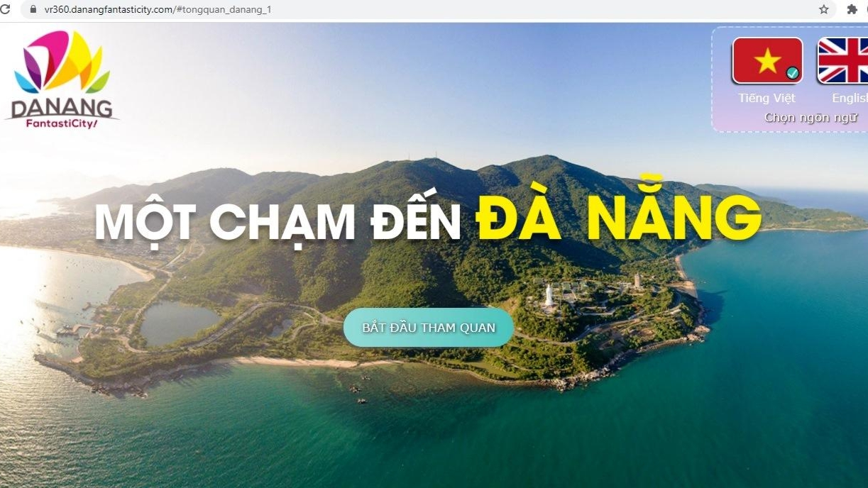Switch language with the UK flag
Screen dimensions: 868x488
pos(842,61)
